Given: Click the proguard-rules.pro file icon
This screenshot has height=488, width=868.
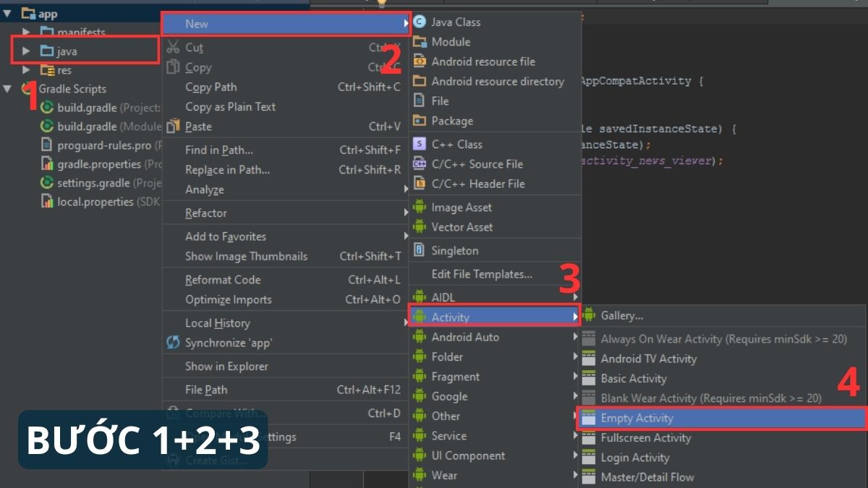Looking at the screenshot, I should click(x=47, y=145).
